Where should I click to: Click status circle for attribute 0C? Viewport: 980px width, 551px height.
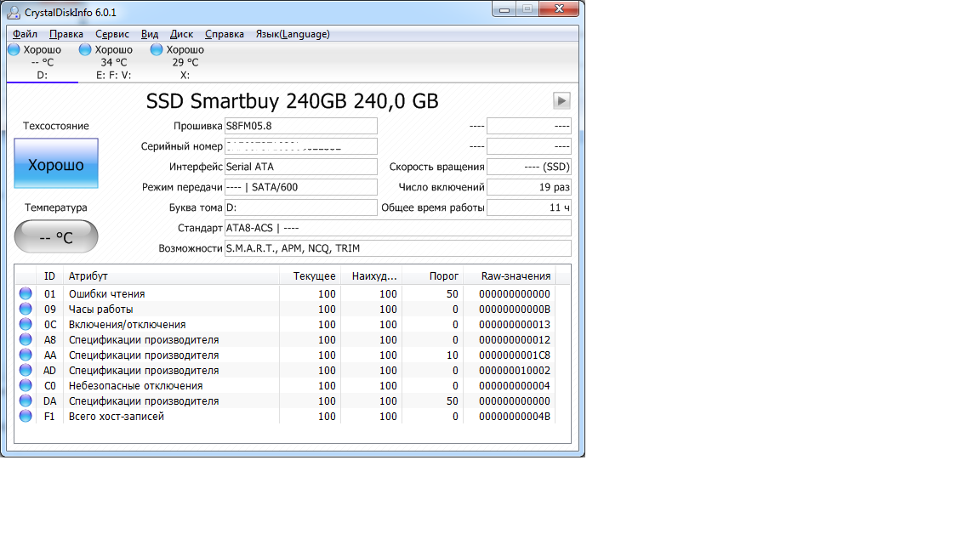click(26, 324)
